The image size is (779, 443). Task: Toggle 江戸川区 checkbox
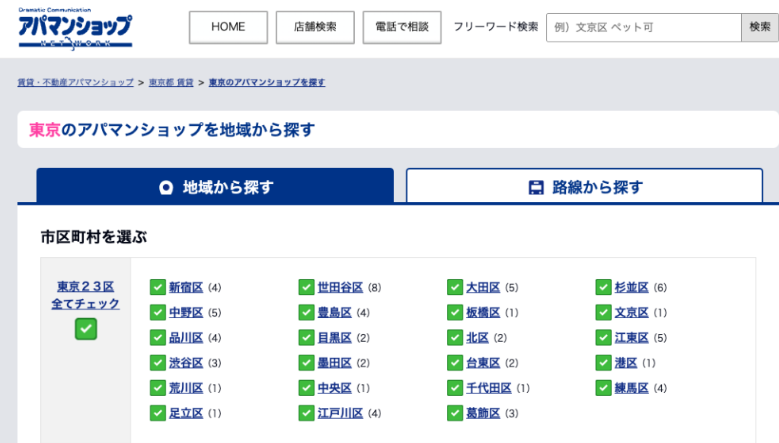click(306, 413)
